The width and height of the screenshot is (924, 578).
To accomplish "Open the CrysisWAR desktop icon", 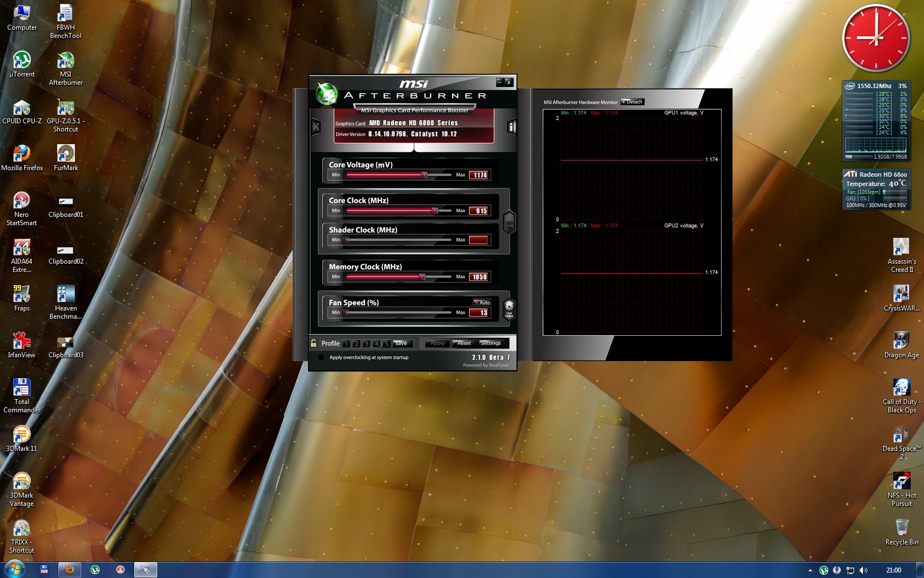I will click(901, 298).
